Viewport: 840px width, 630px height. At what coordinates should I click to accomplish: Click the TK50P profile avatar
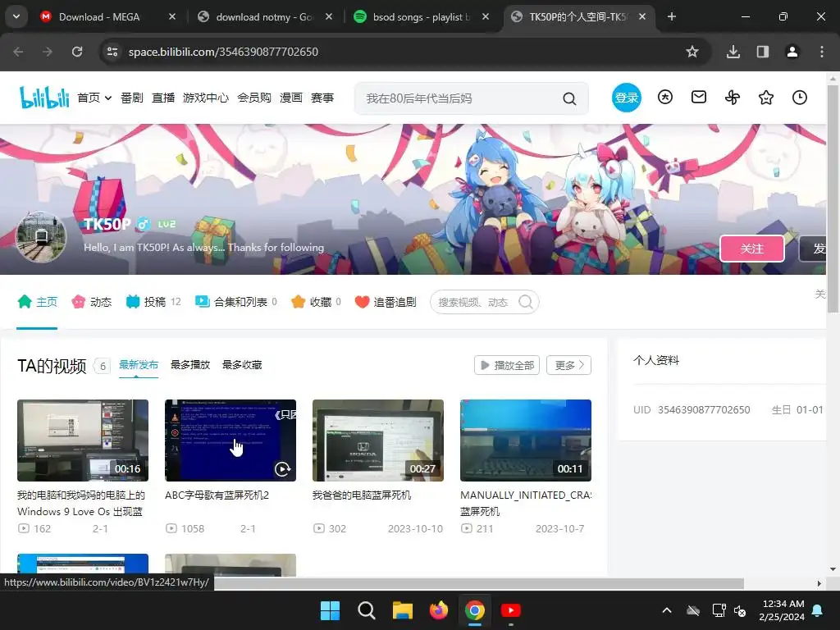click(x=41, y=237)
